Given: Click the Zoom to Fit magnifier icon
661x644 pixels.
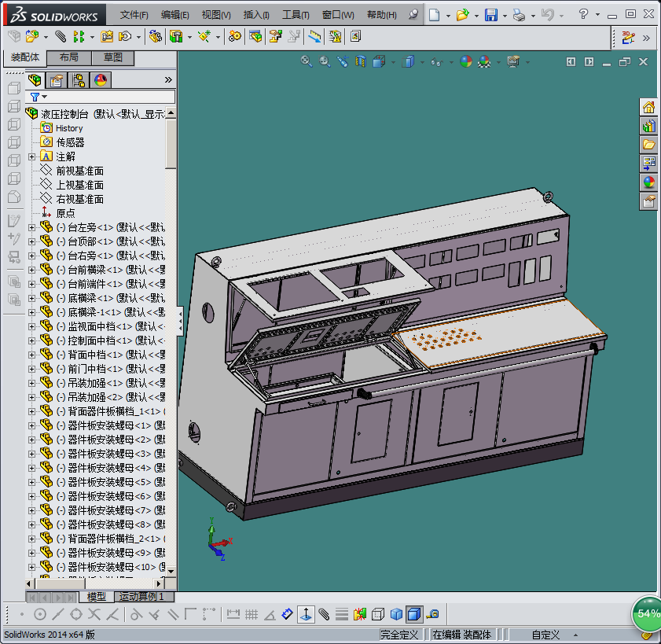Looking at the screenshot, I should pyautogui.click(x=307, y=61).
